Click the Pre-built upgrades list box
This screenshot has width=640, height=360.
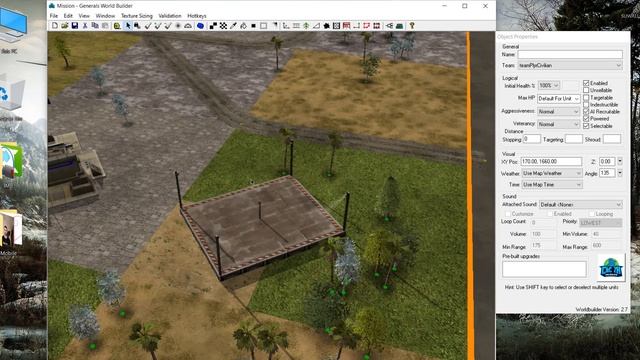pyautogui.click(x=544, y=269)
